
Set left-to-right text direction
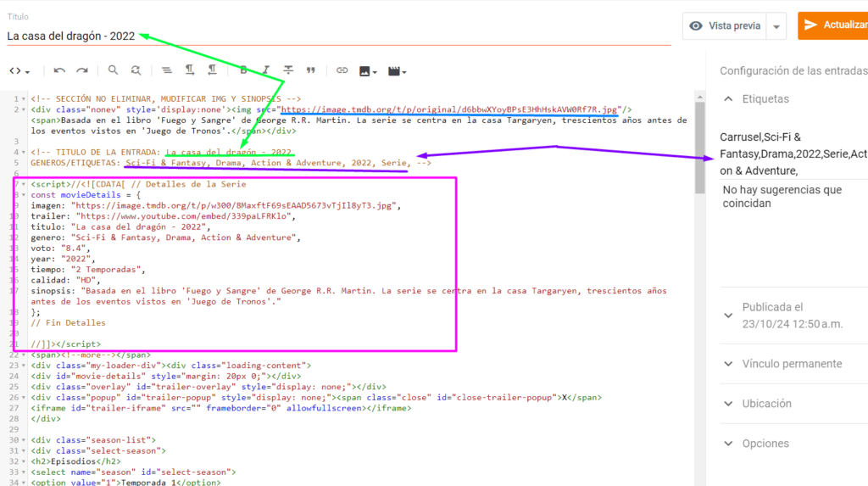190,70
